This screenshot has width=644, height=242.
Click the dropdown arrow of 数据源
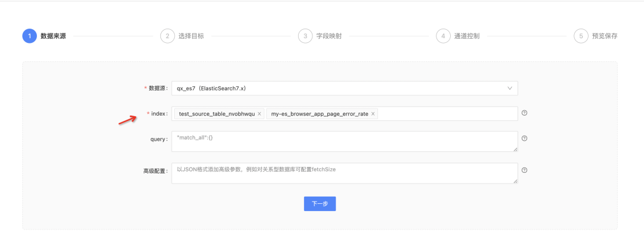point(510,88)
